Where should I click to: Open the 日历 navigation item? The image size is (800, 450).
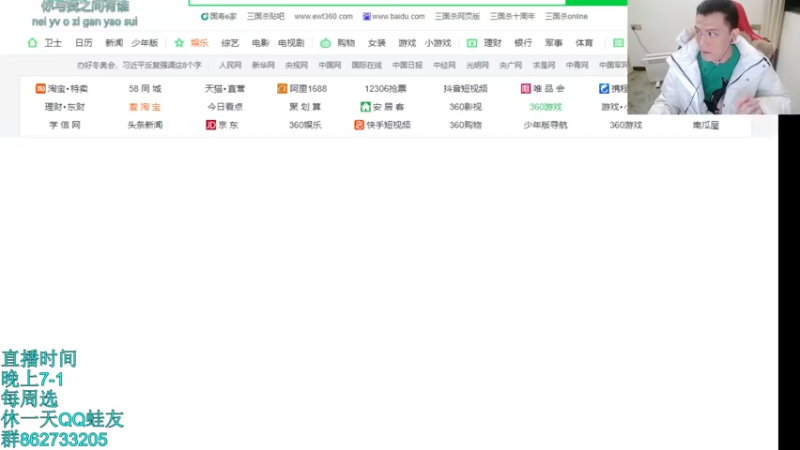(x=84, y=43)
